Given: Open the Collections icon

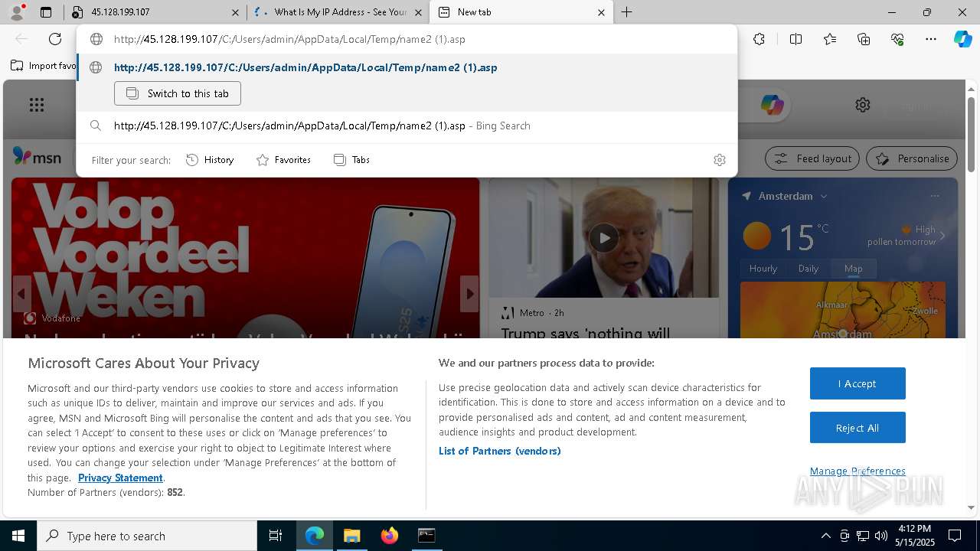Looking at the screenshot, I should 864,39.
